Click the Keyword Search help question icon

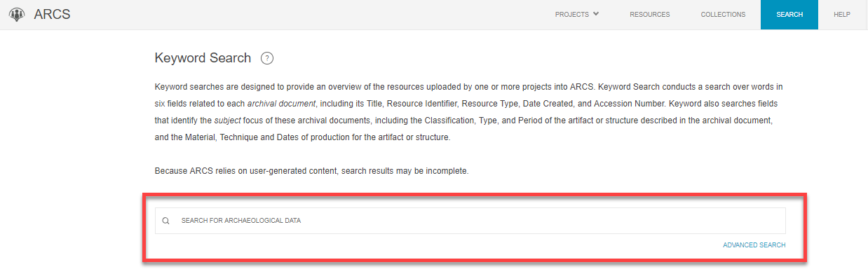pos(266,59)
